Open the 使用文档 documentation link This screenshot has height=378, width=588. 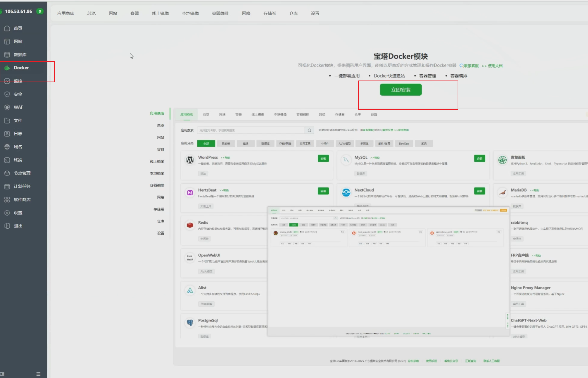(495, 66)
